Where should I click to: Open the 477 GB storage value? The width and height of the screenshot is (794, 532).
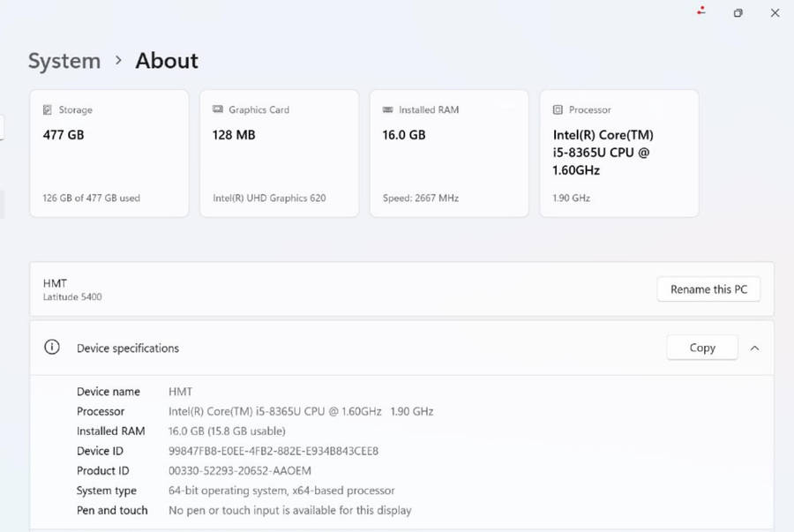64,135
